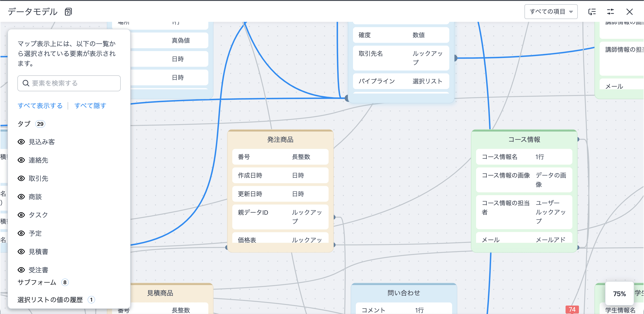Click the 作成日時 field in 発注商品
Screen dimensions: 644x314
280,175
